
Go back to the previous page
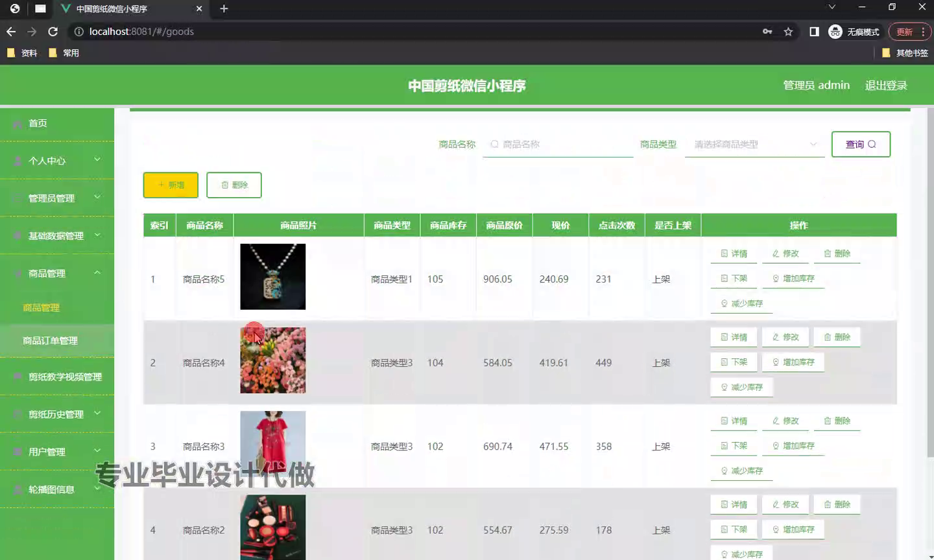[x=11, y=31]
